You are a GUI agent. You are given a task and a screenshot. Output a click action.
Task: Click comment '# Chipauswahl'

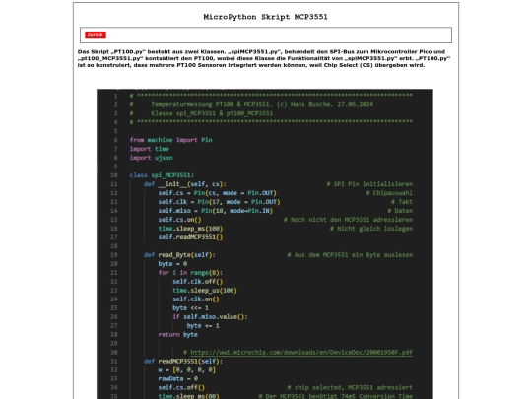click(389, 193)
